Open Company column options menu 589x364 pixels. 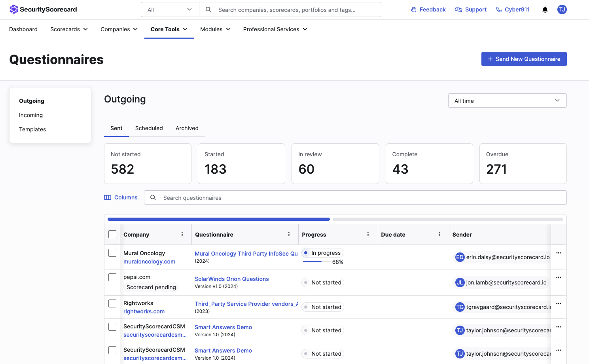coord(182,234)
